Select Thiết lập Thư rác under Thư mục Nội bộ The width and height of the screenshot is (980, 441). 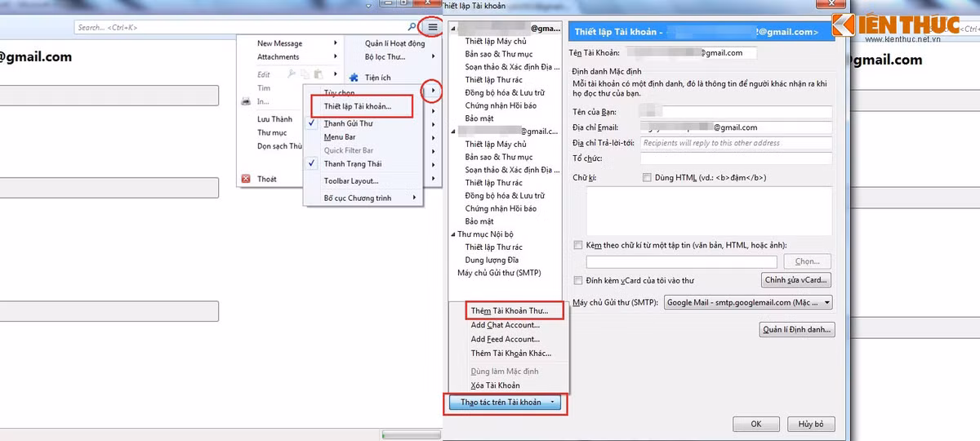(494, 247)
